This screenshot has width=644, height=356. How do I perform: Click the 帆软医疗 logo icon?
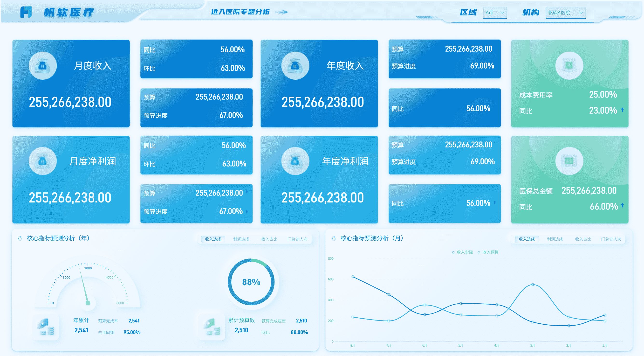pyautogui.click(x=26, y=12)
